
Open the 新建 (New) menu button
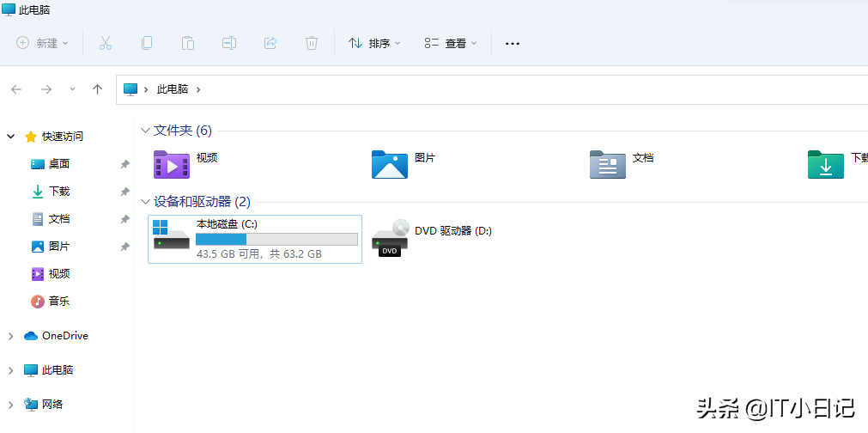42,43
